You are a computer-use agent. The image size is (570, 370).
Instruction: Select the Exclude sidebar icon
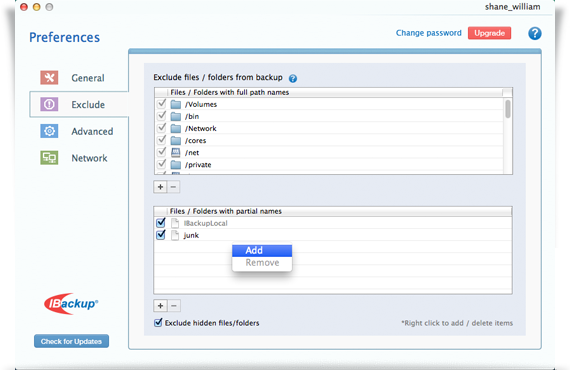pos(49,104)
